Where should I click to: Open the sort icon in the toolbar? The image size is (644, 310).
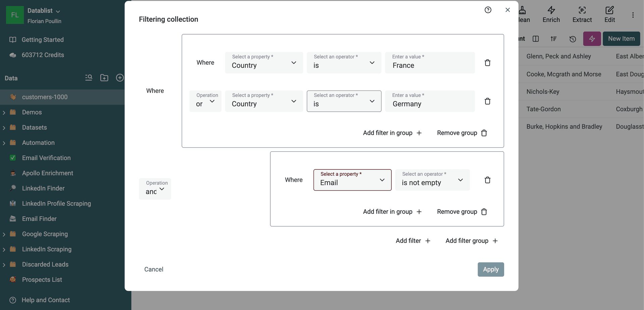pyautogui.click(x=554, y=39)
